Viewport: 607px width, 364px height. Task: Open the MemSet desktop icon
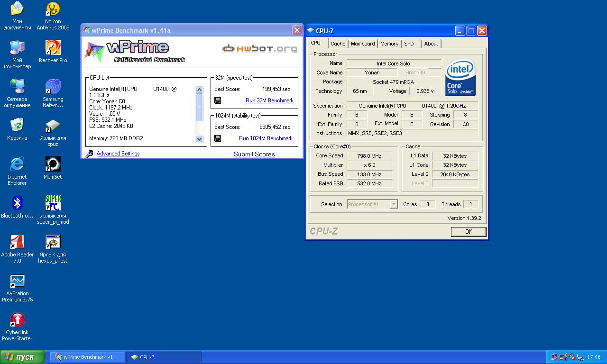point(53,168)
